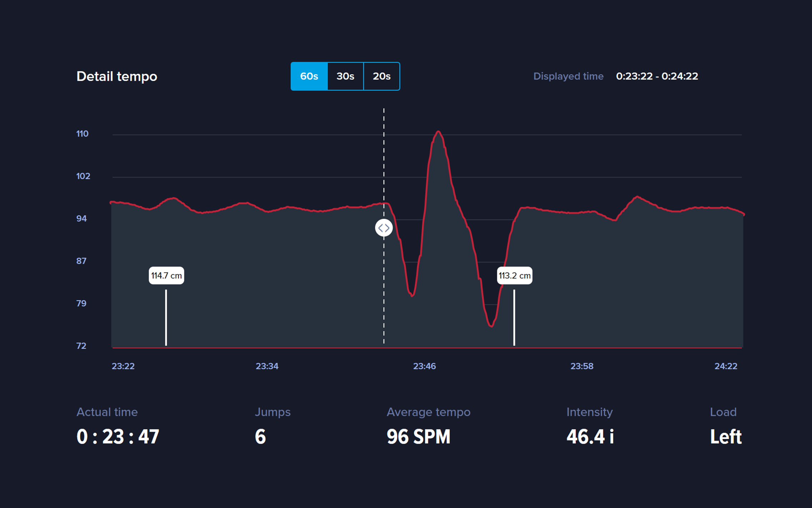Switch to the 20s time window

tap(381, 76)
